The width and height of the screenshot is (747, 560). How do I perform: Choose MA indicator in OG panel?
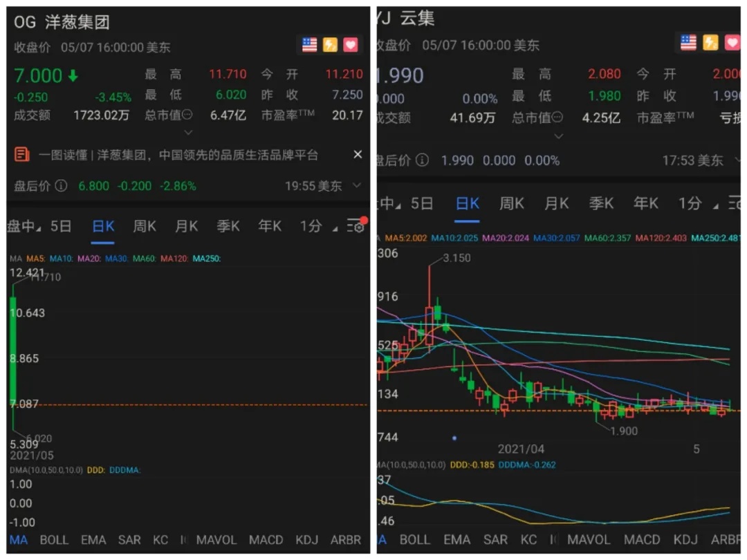click(19, 540)
